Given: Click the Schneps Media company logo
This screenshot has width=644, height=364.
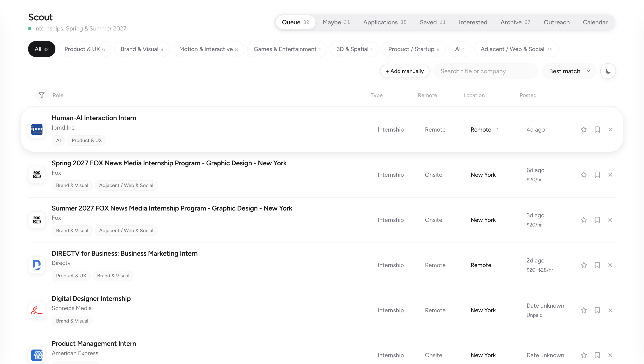Looking at the screenshot, I should [x=37, y=310].
